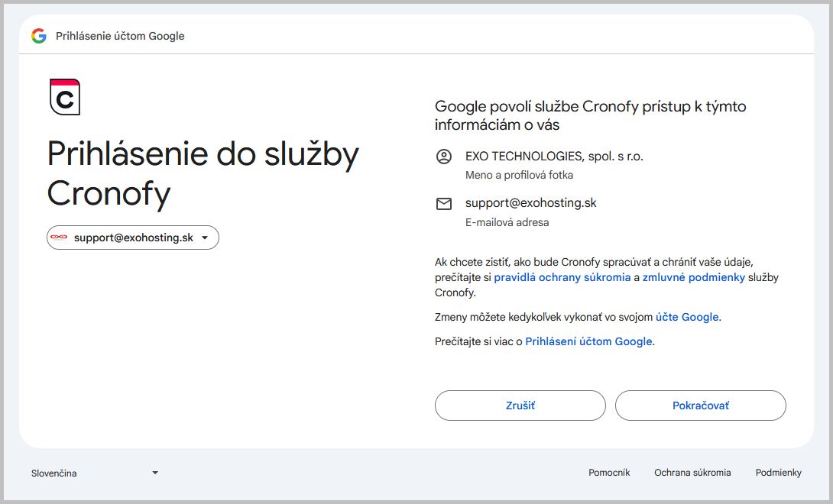Follow the 'účte Google' link
This screenshot has height=504, width=833.
(x=687, y=317)
